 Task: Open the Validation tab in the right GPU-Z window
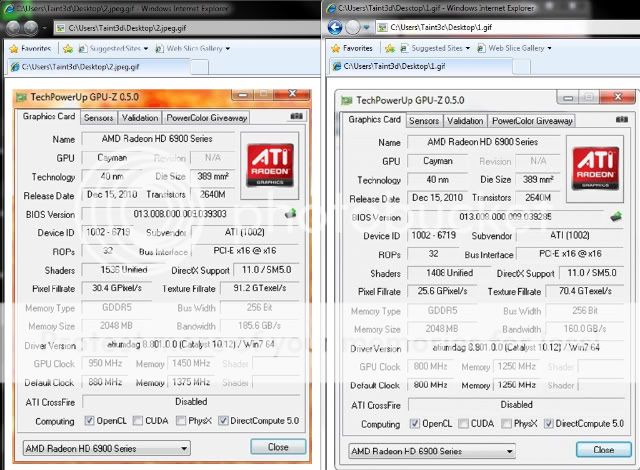464,120
